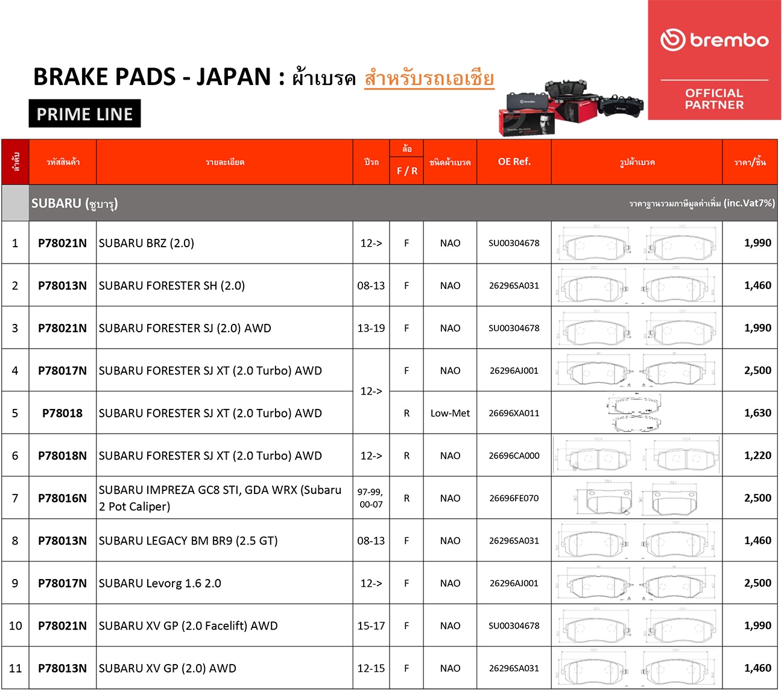Click the SUBARU section header row
784x690 pixels.
click(390, 203)
